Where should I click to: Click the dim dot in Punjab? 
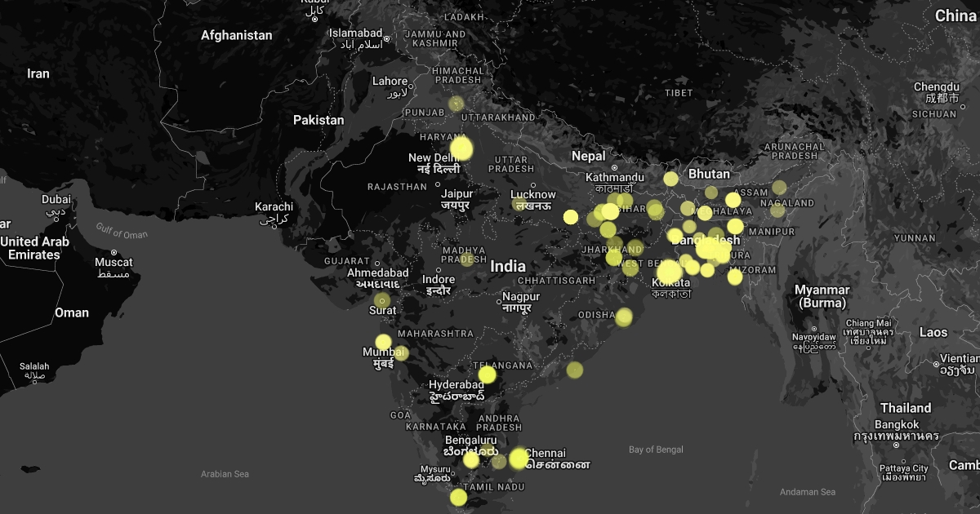click(457, 104)
